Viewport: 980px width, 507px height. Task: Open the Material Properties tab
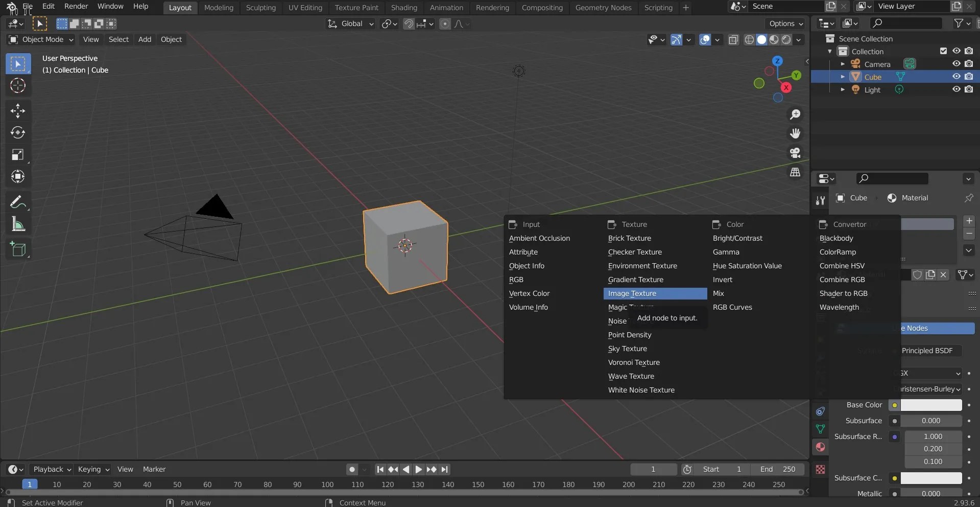pos(821,447)
